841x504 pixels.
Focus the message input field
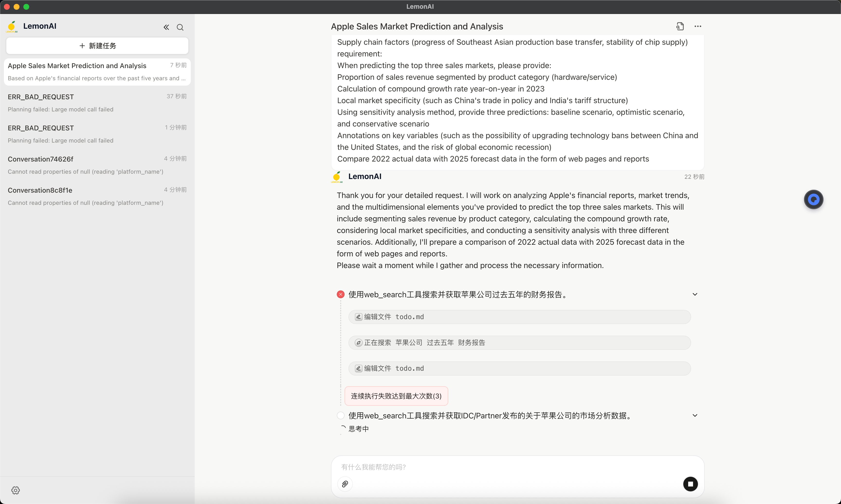[510, 467]
